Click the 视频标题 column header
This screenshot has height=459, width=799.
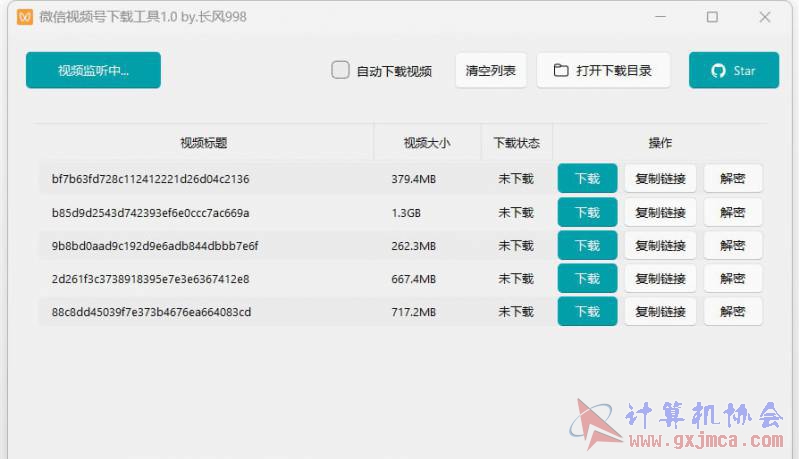click(204, 143)
